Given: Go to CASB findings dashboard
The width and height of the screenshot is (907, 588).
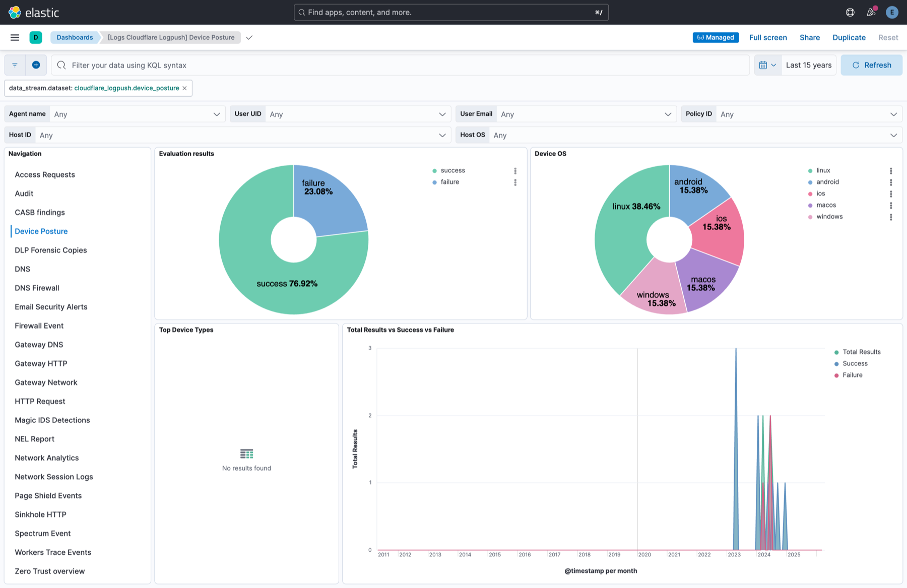Looking at the screenshot, I should pos(40,212).
